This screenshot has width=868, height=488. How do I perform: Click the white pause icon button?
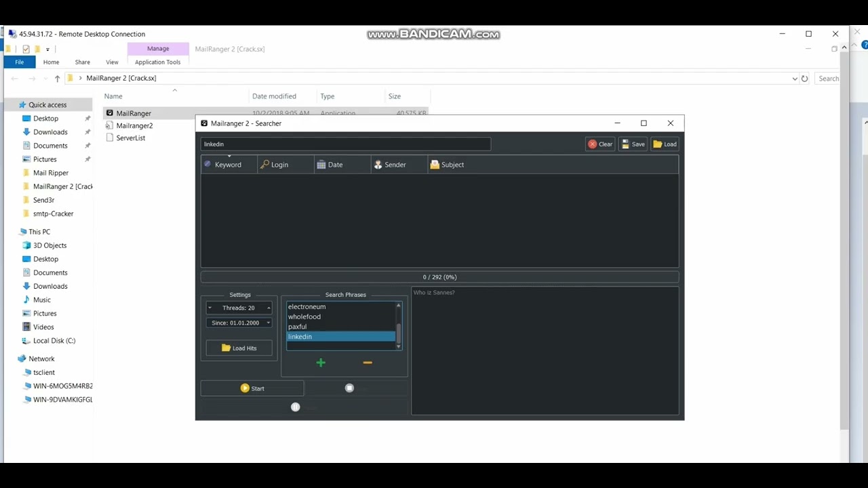295,407
